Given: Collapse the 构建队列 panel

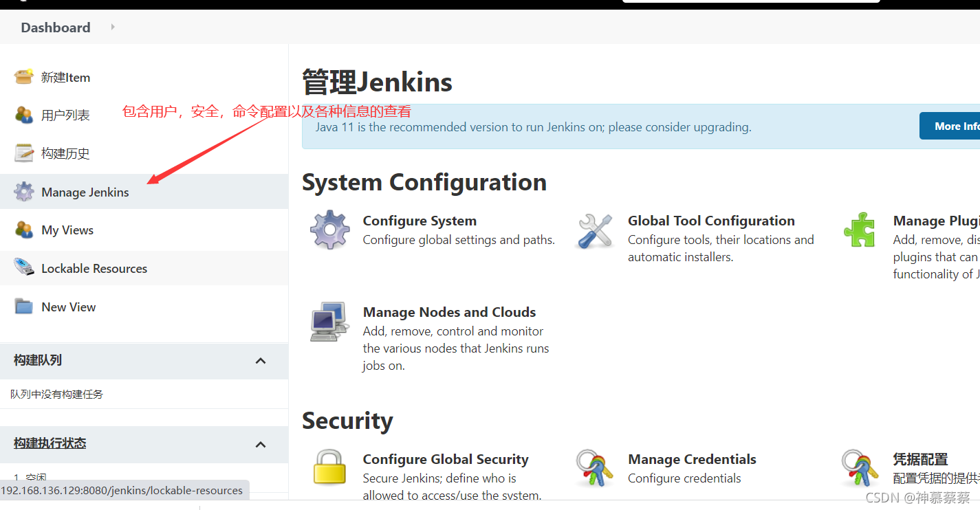Looking at the screenshot, I should (x=261, y=361).
